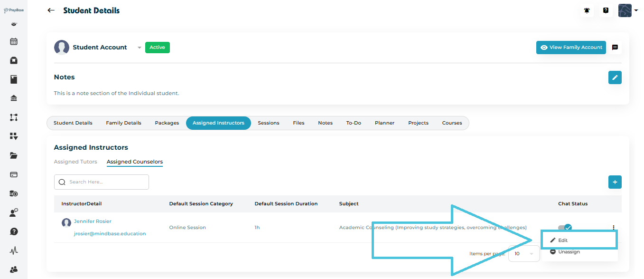644x279 pixels.
Task: Click the help question mark in top bar
Action: [x=606, y=10]
